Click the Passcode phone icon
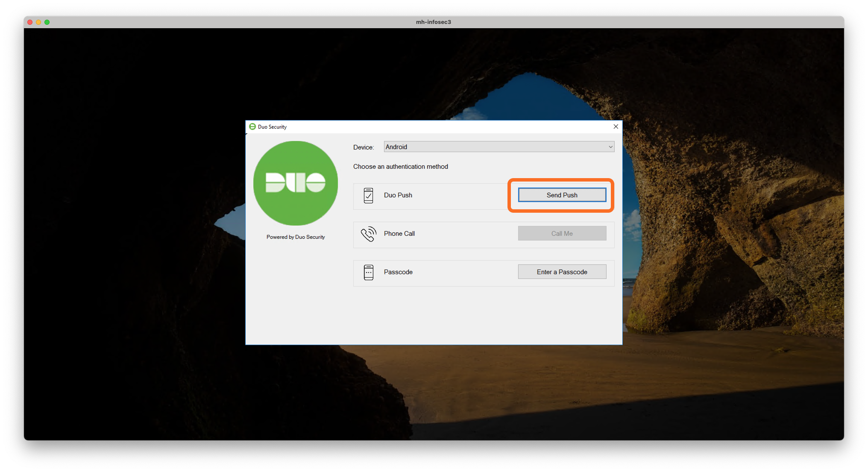868x472 pixels. pyautogui.click(x=368, y=272)
